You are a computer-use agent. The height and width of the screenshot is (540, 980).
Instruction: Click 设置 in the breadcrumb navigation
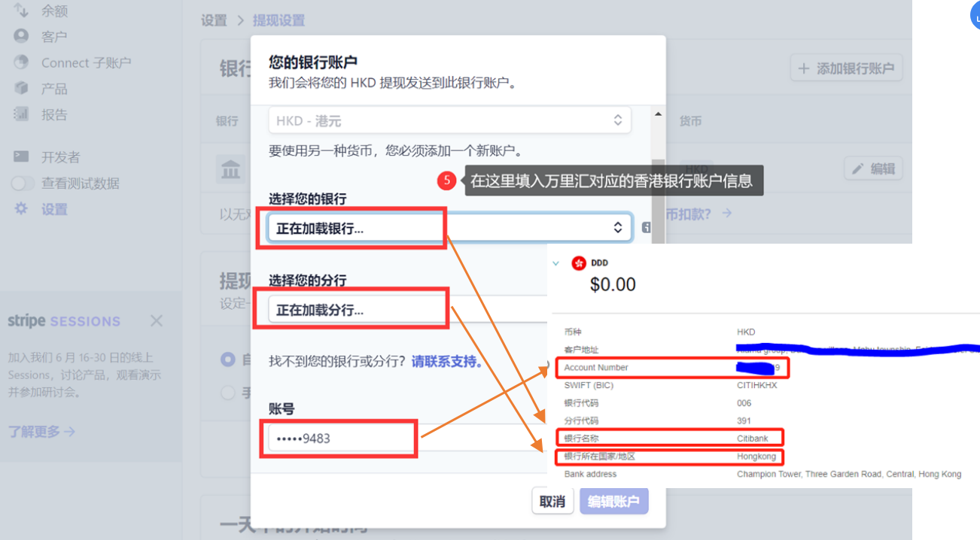pyautogui.click(x=214, y=21)
